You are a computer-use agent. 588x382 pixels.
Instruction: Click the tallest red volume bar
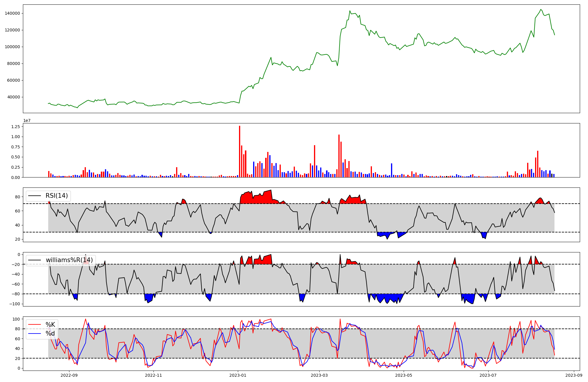coord(240,151)
